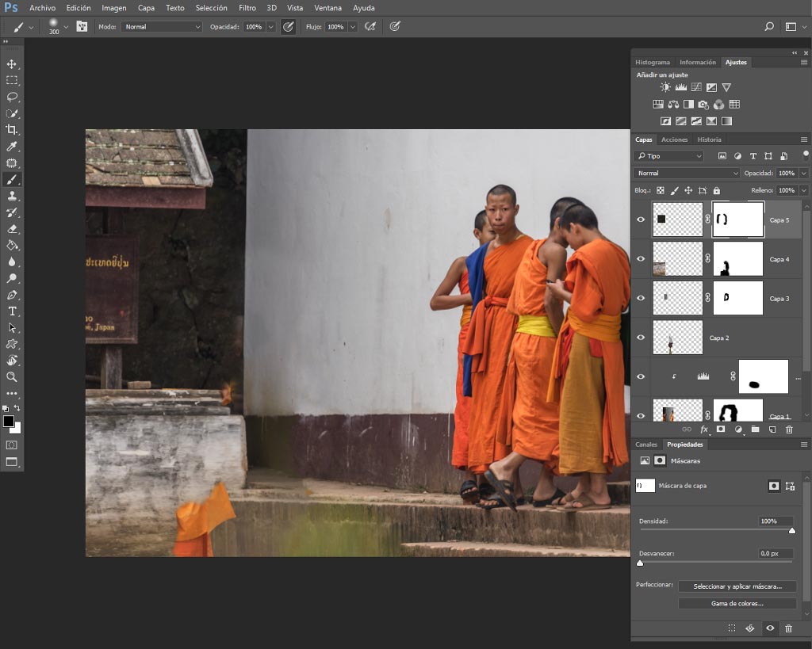Create a new layer group folder
This screenshot has width=812, height=649.
[755, 429]
